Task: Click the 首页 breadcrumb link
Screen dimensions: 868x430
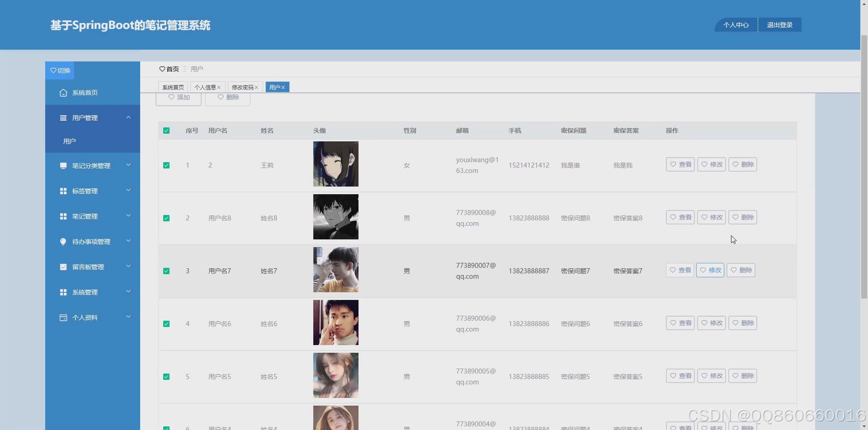Action: pyautogui.click(x=173, y=69)
